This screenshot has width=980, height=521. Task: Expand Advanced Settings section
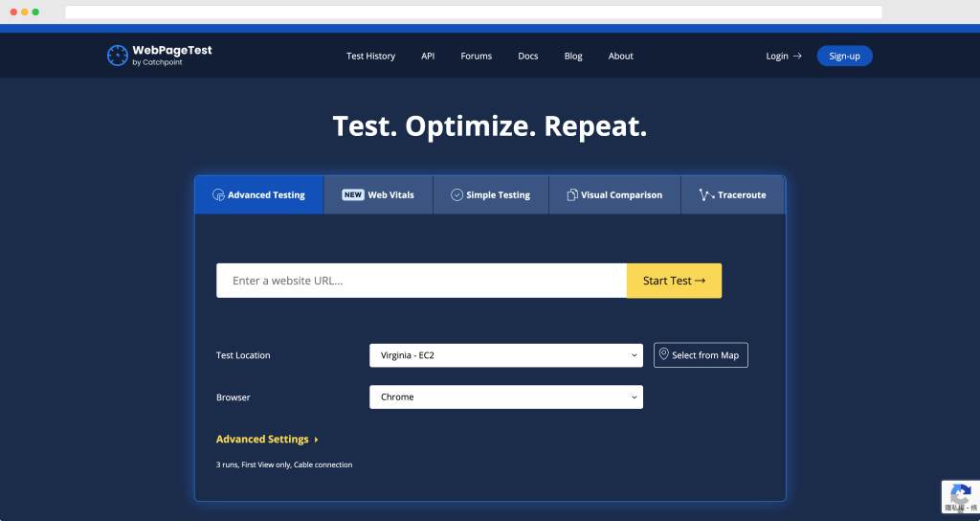click(268, 439)
